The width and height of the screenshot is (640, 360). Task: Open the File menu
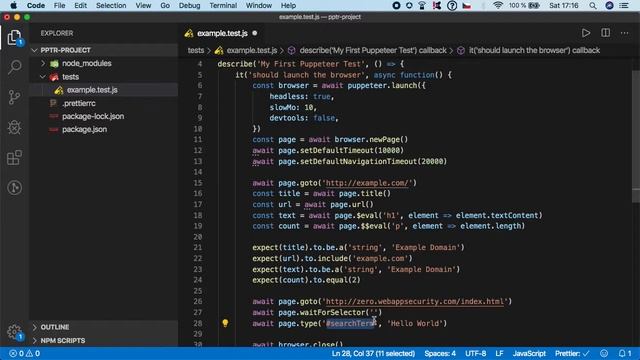pos(60,6)
